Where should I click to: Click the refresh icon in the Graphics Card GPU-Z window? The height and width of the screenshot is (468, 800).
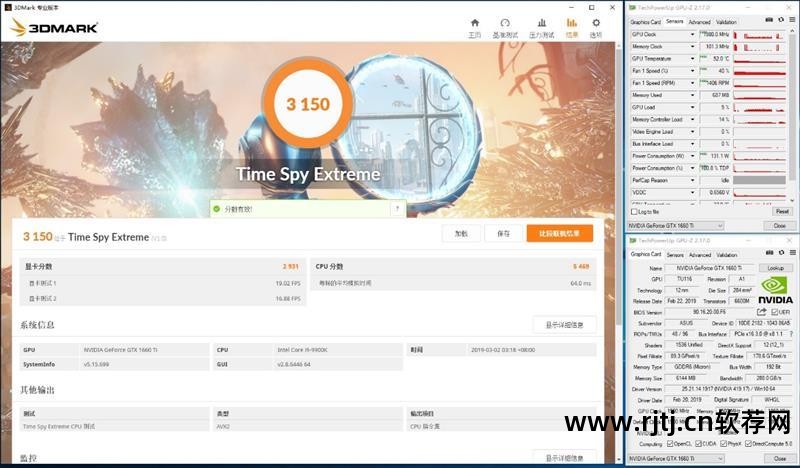coord(781,252)
